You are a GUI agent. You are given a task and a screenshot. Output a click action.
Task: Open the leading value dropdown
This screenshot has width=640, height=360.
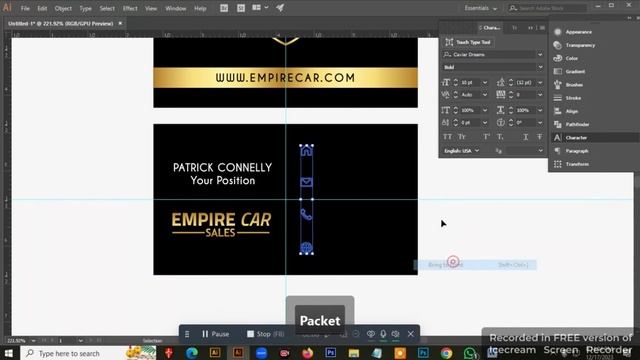point(540,82)
